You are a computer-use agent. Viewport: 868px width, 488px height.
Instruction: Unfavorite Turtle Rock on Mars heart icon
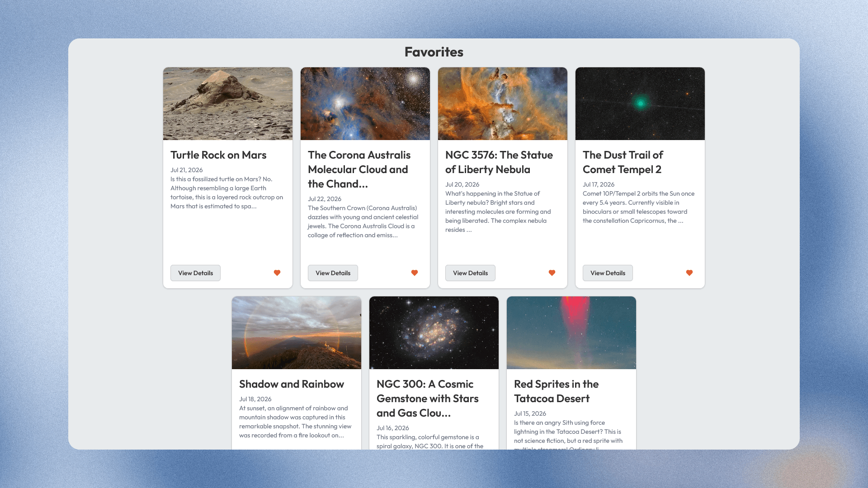click(x=277, y=273)
